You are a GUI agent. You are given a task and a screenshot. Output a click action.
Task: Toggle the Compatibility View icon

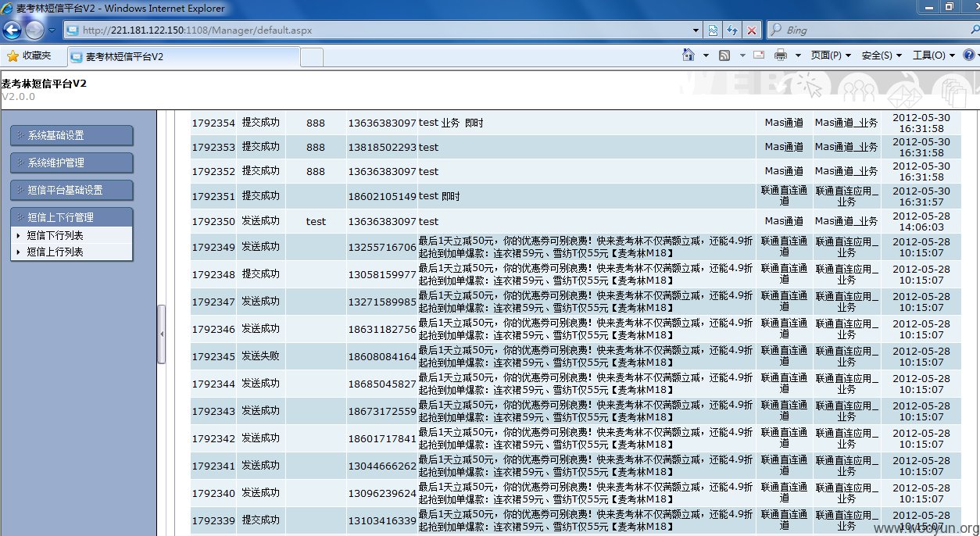coord(713,30)
